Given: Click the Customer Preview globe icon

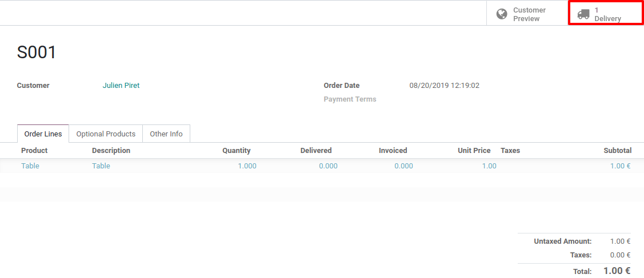Looking at the screenshot, I should pos(502,14).
